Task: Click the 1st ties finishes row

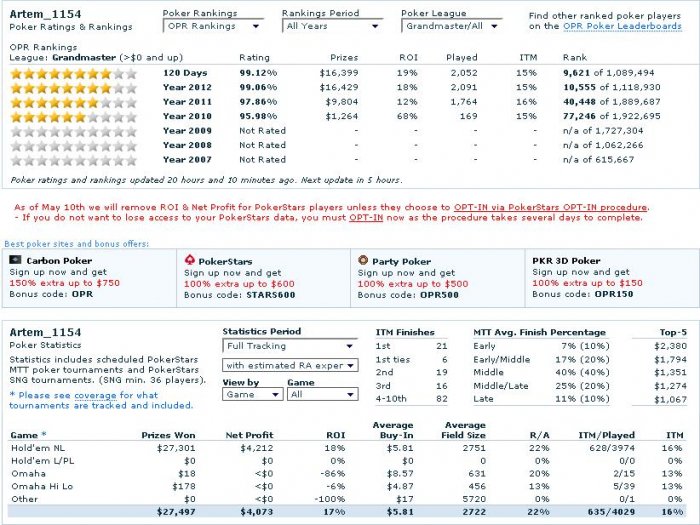Action: tap(411, 360)
